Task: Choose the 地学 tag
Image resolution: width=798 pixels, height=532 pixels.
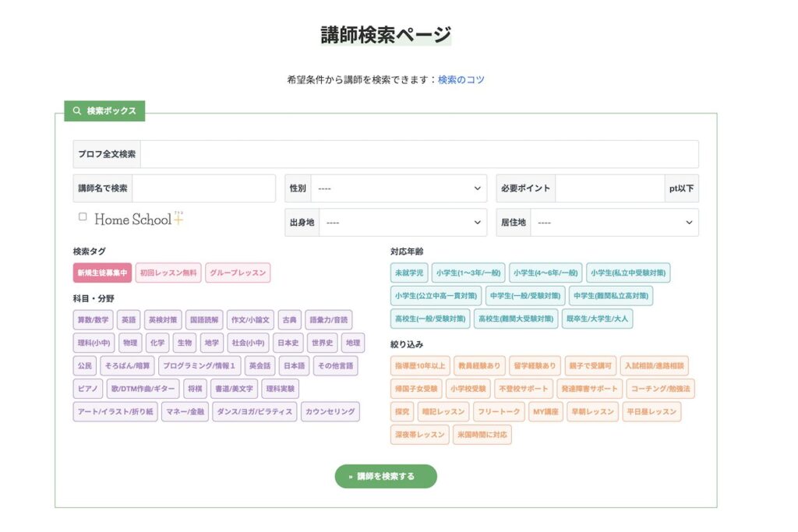Action: click(x=212, y=343)
